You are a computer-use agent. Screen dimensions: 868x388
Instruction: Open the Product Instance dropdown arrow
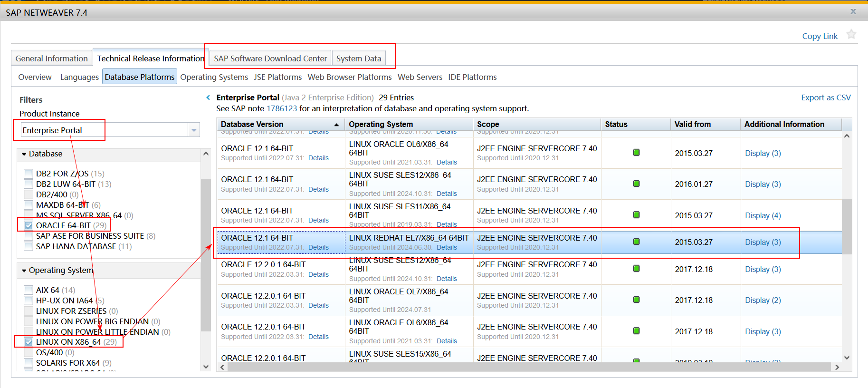(194, 130)
